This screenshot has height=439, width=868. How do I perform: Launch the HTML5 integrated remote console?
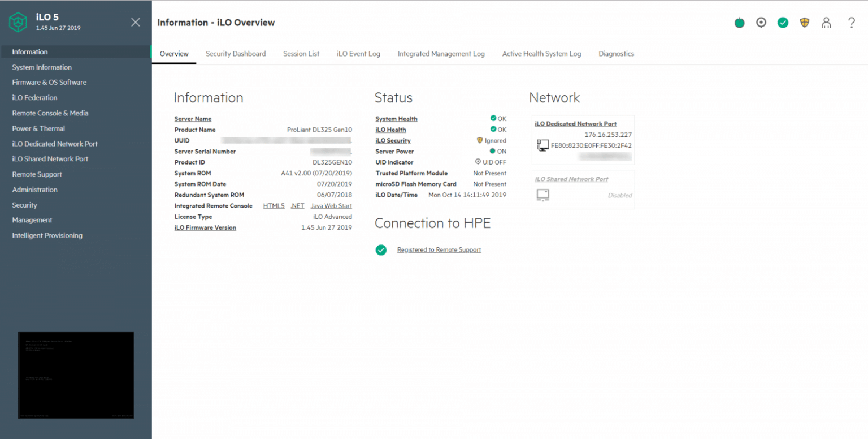pyautogui.click(x=274, y=206)
